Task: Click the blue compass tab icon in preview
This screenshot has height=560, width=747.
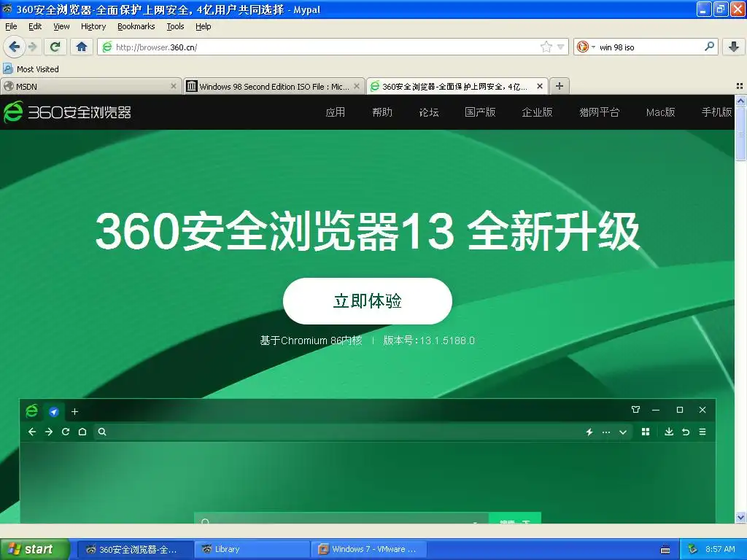Action: tap(54, 412)
